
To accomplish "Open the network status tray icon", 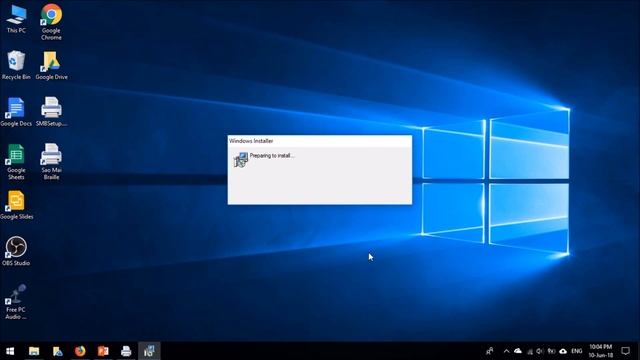I will pos(530,351).
